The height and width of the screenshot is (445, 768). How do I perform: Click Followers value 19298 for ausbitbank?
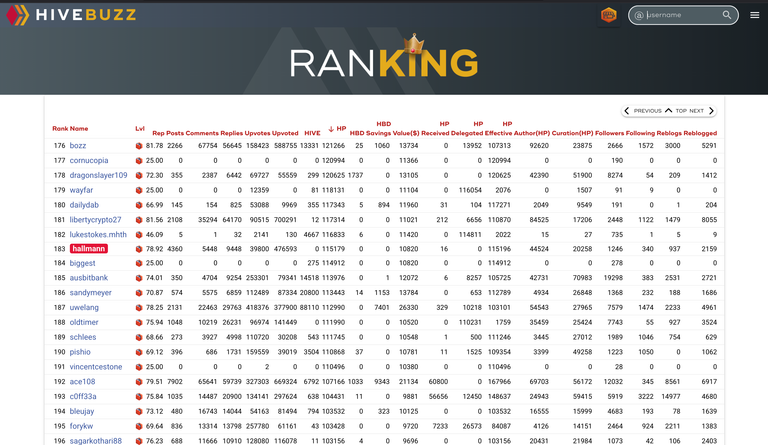[613, 278]
